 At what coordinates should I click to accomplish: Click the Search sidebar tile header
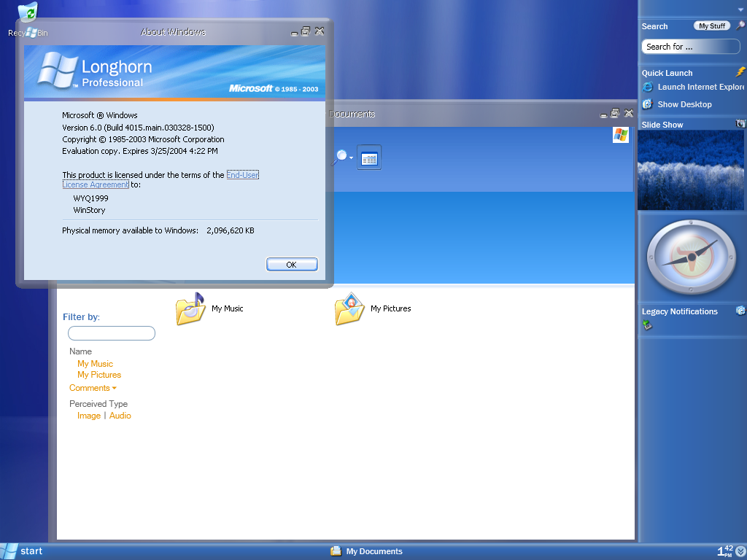654,27
